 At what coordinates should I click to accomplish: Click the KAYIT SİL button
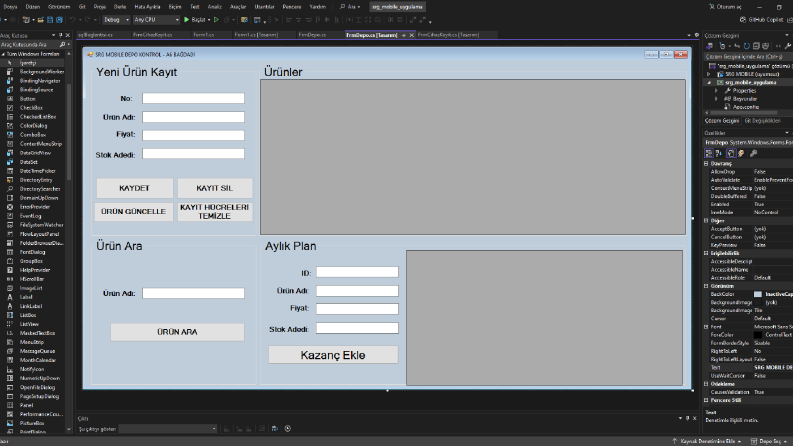coord(214,188)
